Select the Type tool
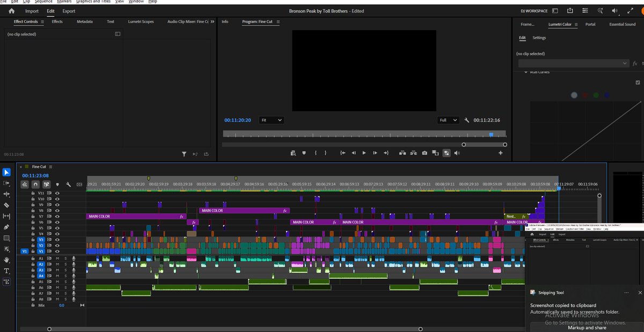Image resolution: width=644 pixels, height=332 pixels. coord(6,271)
